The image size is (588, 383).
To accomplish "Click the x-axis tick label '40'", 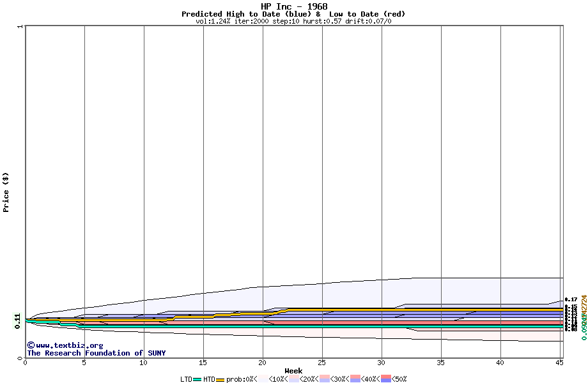I will 500,363.
